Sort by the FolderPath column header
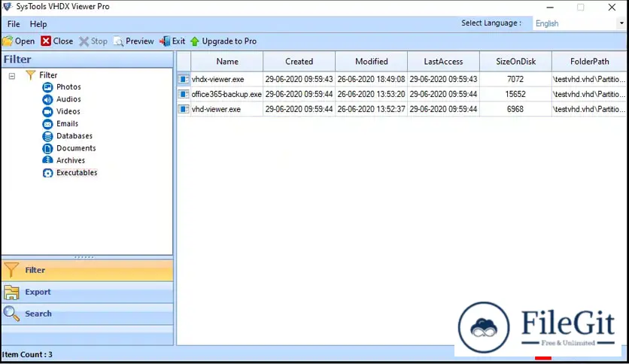The height and width of the screenshot is (364, 629). click(x=589, y=62)
